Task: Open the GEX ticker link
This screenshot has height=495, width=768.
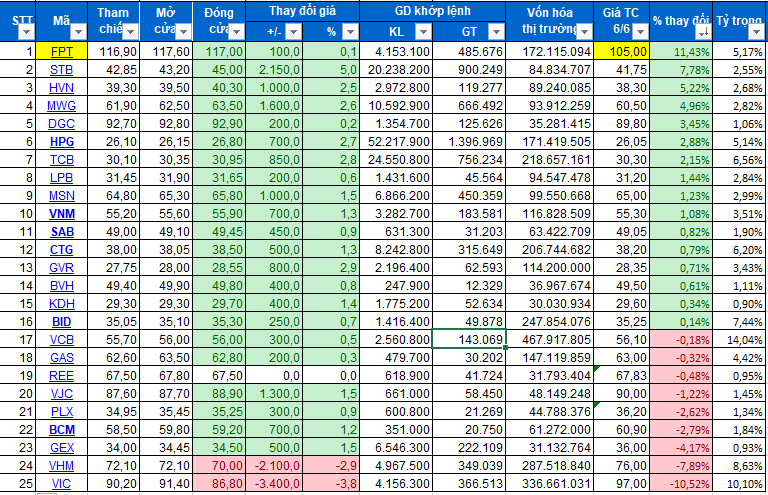Action: coord(62,448)
